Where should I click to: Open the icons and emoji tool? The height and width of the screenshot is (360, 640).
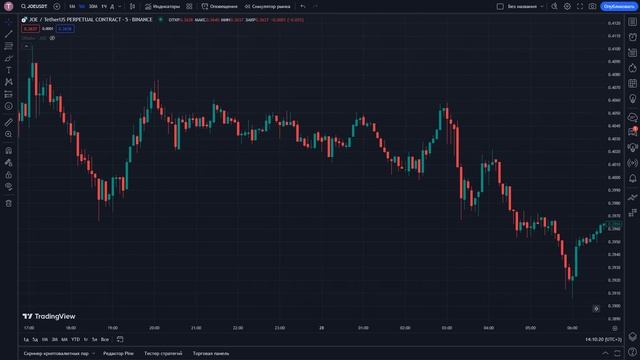click(9, 106)
